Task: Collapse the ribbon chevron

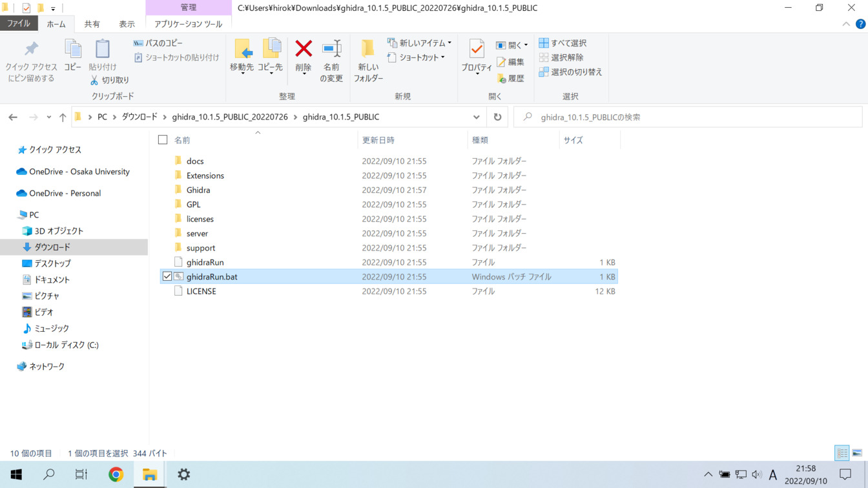Action: pyautogui.click(x=846, y=24)
